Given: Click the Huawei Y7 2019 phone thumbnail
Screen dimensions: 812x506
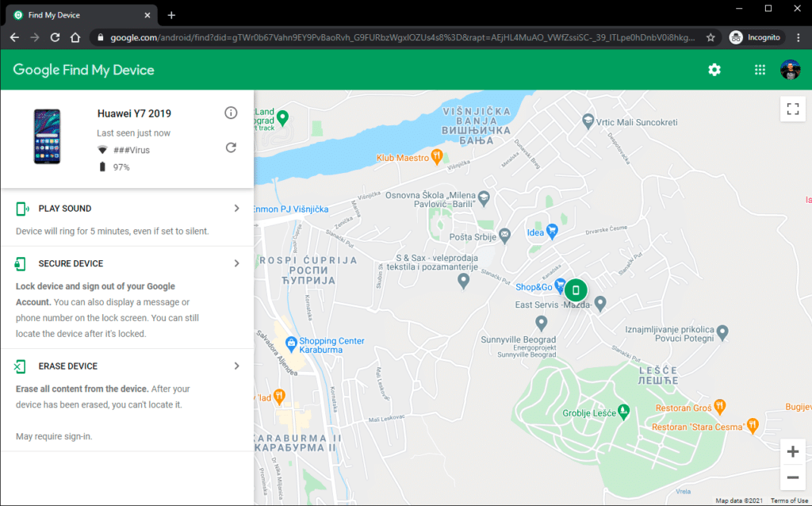Looking at the screenshot, I should 47,136.
